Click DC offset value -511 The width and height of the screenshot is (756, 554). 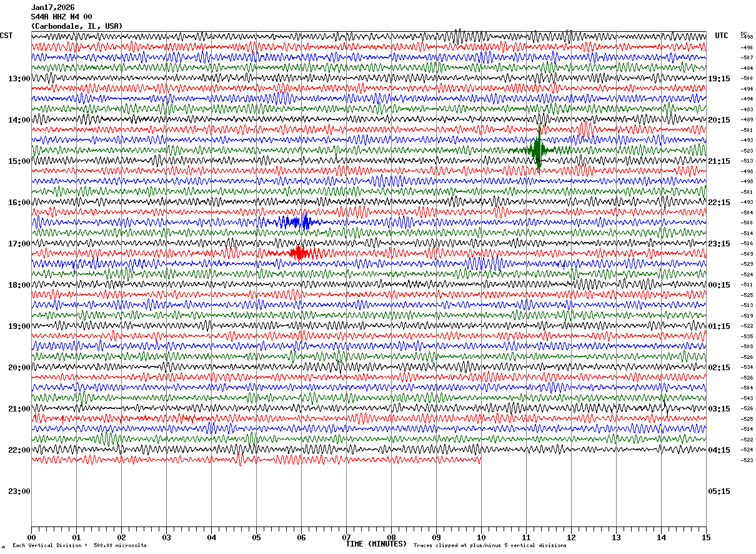pyautogui.click(x=747, y=285)
